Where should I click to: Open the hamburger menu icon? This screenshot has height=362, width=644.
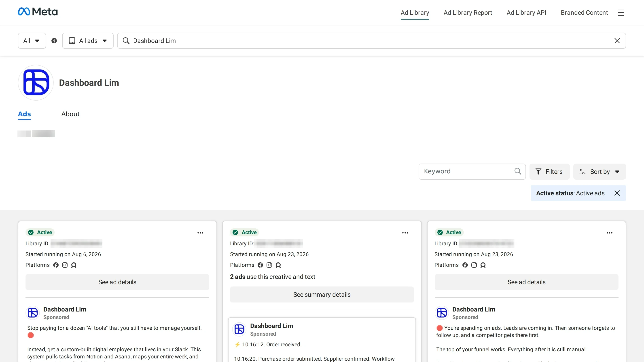(621, 13)
